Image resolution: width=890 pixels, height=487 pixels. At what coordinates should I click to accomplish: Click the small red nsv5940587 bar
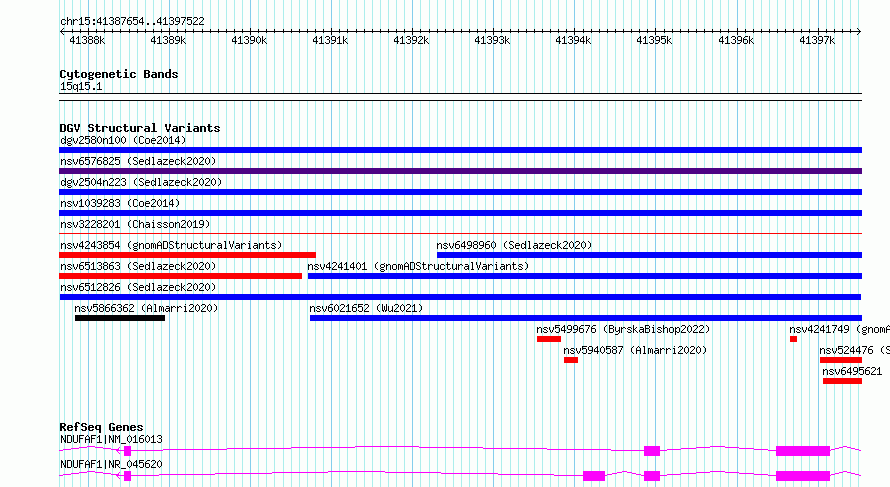[x=571, y=360]
